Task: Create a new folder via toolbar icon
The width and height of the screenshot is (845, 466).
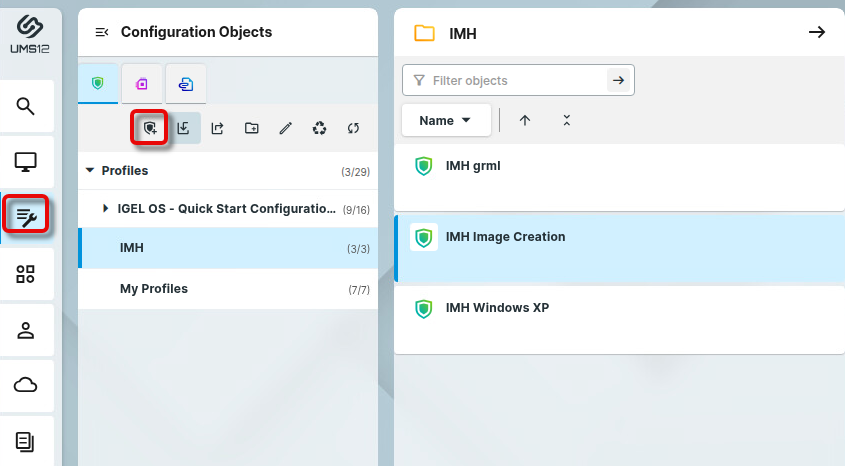Action: (251, 128)
